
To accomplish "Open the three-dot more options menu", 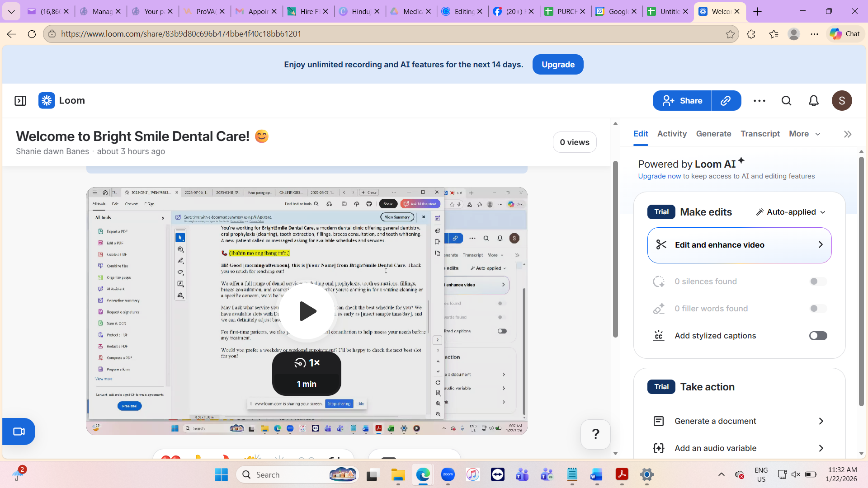I will coord(759,101).
